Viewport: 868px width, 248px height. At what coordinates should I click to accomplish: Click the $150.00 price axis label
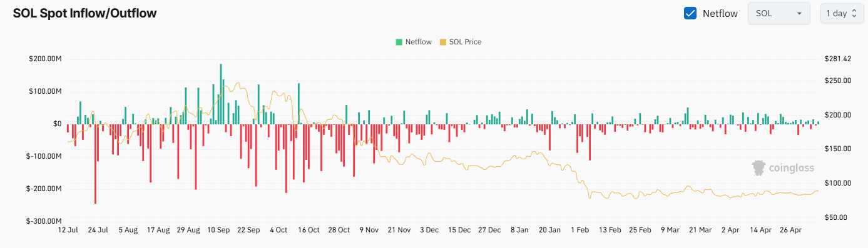(x=838, y=149)
